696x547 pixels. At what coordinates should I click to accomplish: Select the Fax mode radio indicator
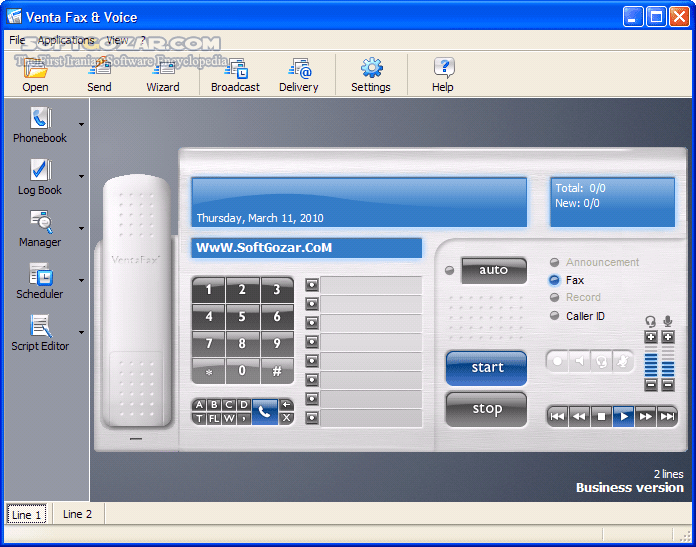pyautogui.click(x=554, y=280)
